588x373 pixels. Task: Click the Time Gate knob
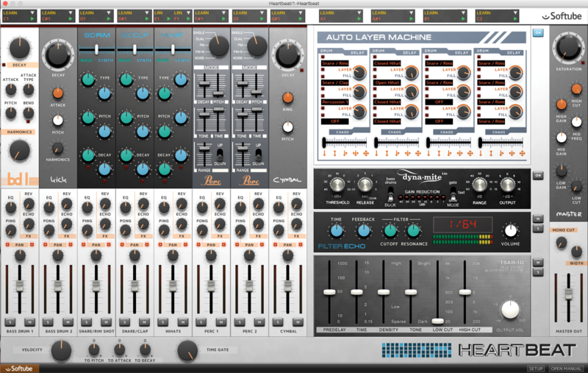[187, 351]
